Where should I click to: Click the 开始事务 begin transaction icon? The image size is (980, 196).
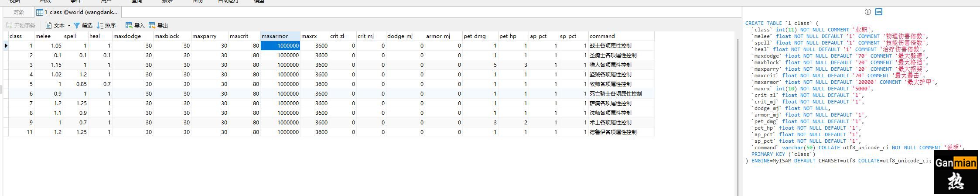[9, 25]
